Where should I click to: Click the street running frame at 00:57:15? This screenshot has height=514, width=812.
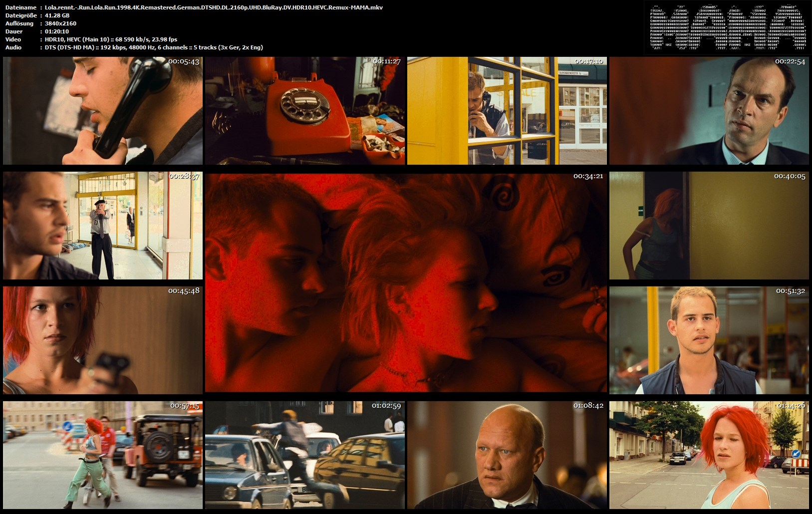click(103, 455)
